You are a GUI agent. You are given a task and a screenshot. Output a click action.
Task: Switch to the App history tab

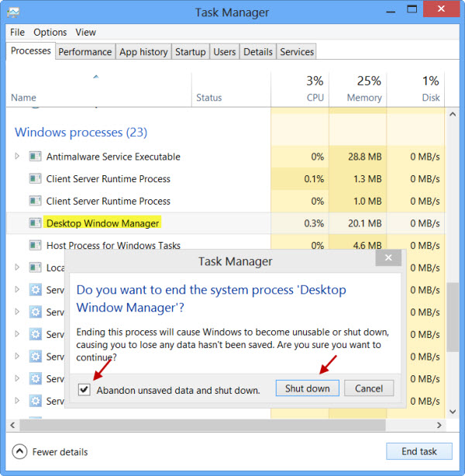(x=143, y=52)
